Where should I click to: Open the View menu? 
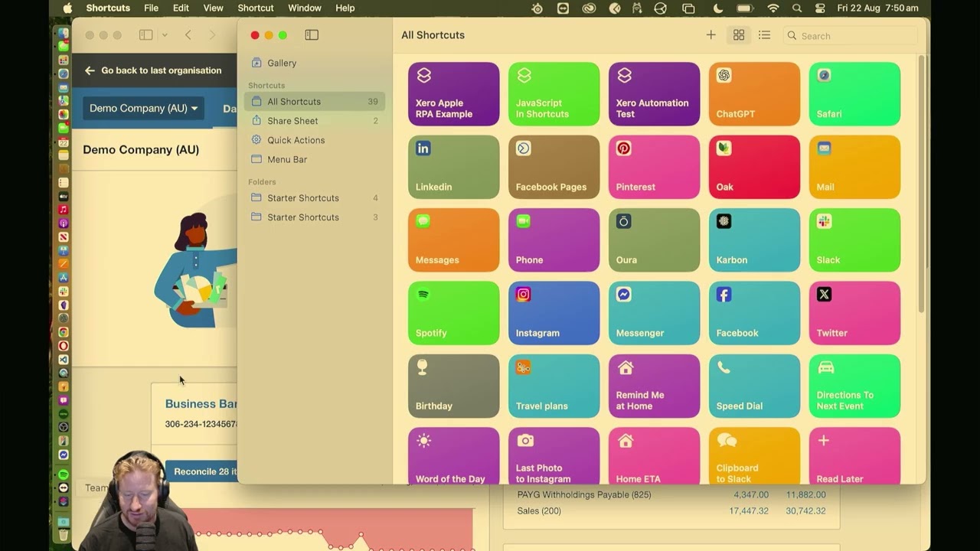tap(213, 8)
